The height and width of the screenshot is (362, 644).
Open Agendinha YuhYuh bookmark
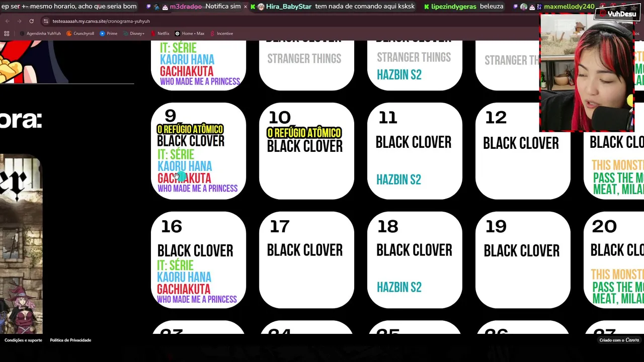tap(40, 34)
